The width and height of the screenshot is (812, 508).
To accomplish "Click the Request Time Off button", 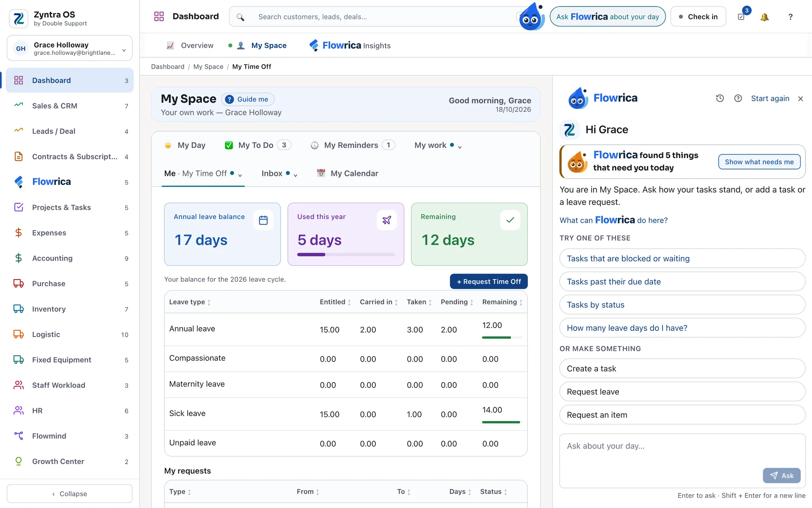I will click(488, 282).
